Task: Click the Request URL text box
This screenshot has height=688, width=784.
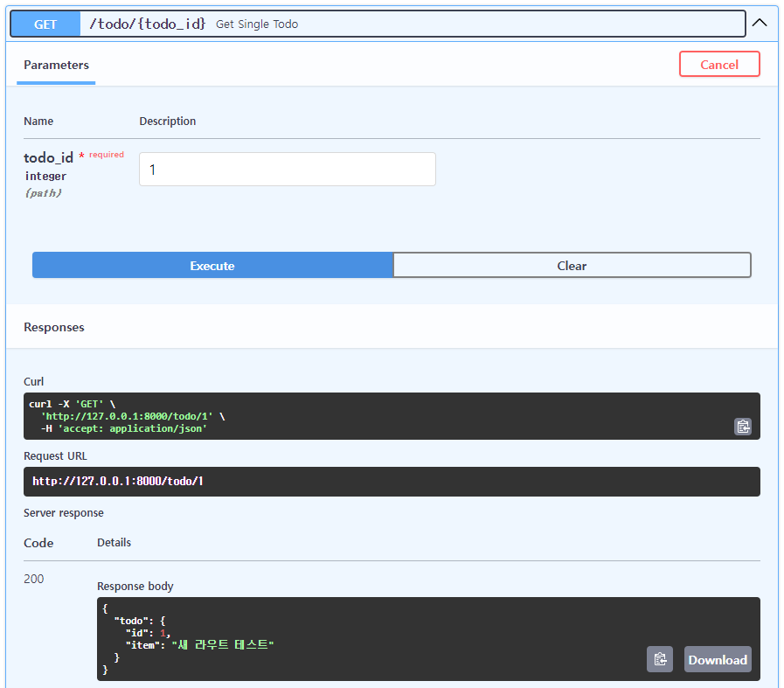Action: (392, 482)
